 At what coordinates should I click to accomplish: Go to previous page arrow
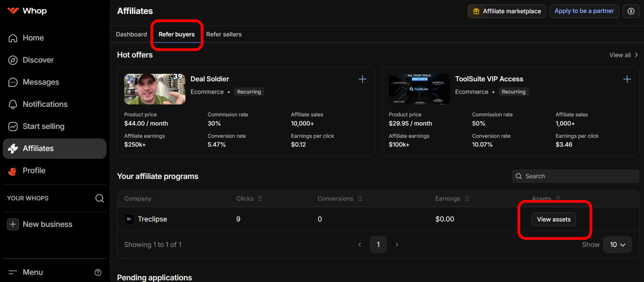coord(360,245)
